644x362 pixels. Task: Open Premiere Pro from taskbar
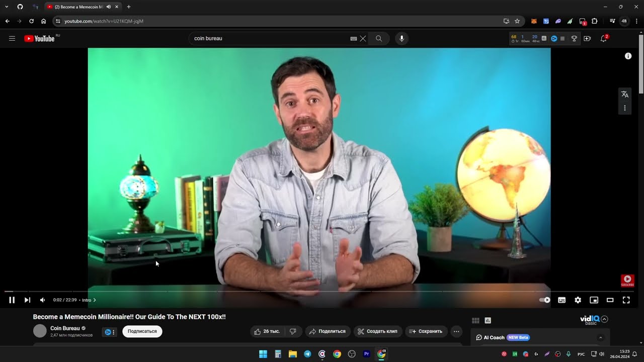[367, 354]
